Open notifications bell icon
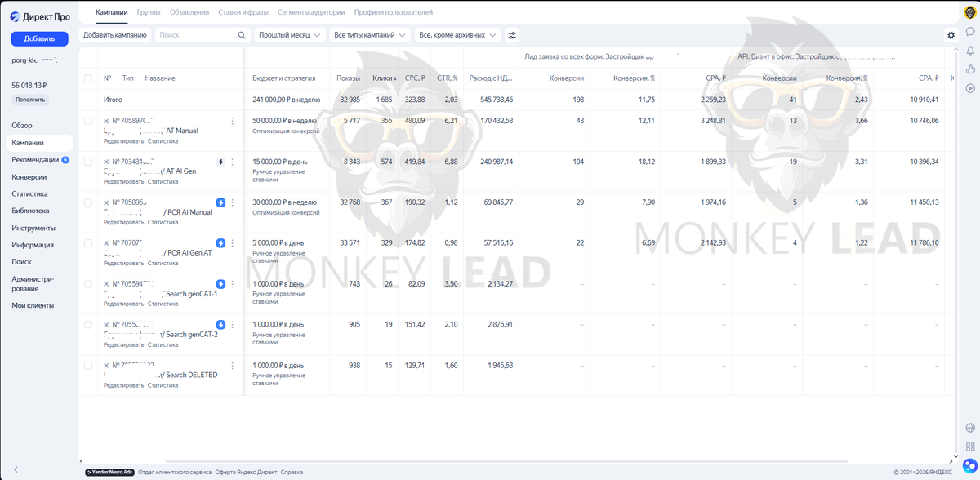 tap(970, 51)
